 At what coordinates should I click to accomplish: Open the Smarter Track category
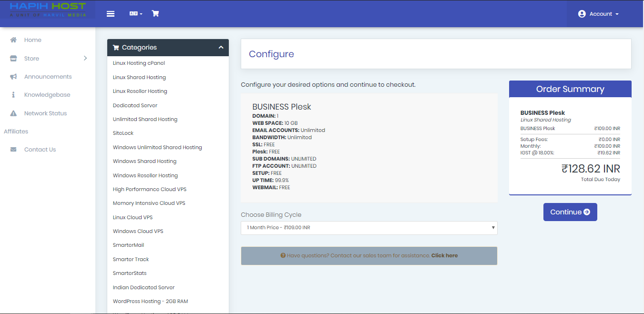[x=131, y=259]
